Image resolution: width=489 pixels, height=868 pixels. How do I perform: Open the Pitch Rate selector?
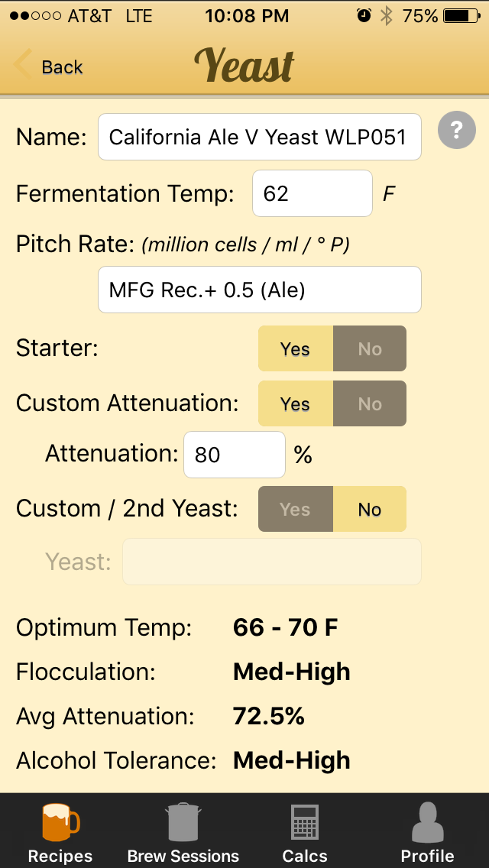pyautogui.click(x=260, y=290)
